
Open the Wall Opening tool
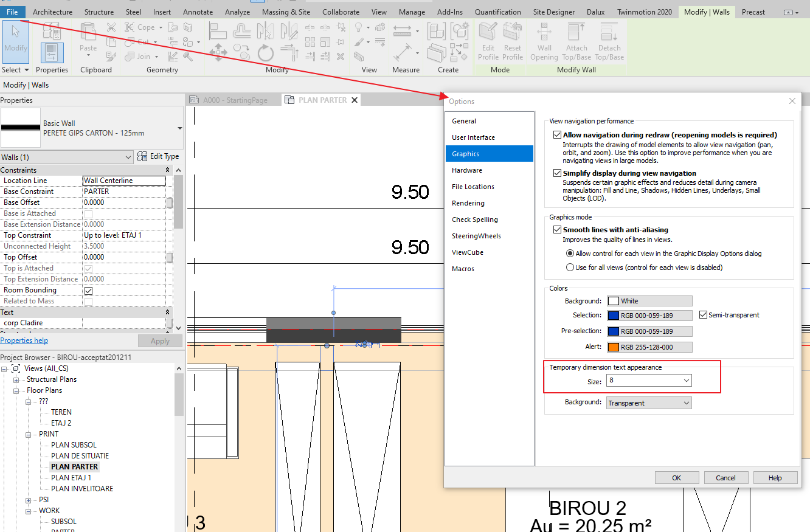point(544,41)
